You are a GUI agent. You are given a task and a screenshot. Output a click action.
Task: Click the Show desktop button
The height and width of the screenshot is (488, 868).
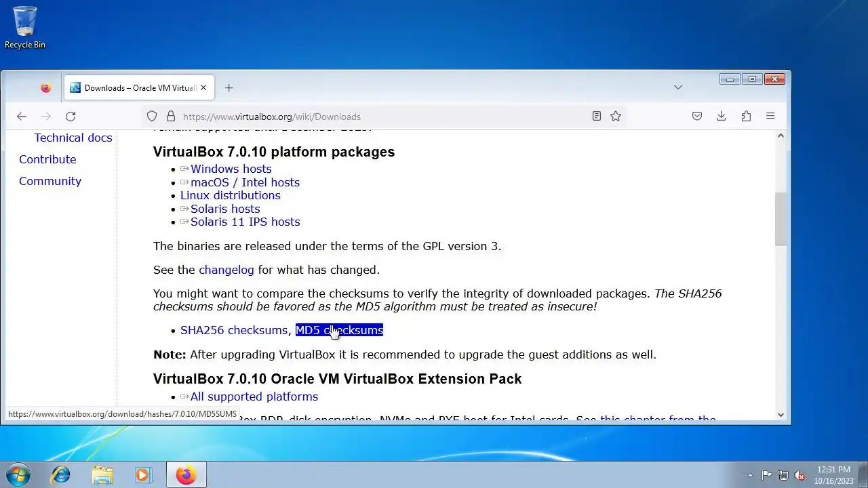tap(863, 475)
